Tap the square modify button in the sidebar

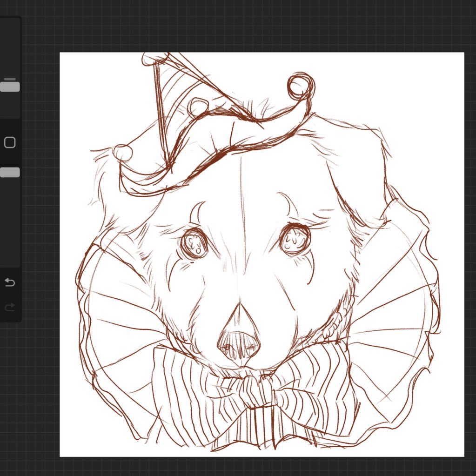(10, 142)
